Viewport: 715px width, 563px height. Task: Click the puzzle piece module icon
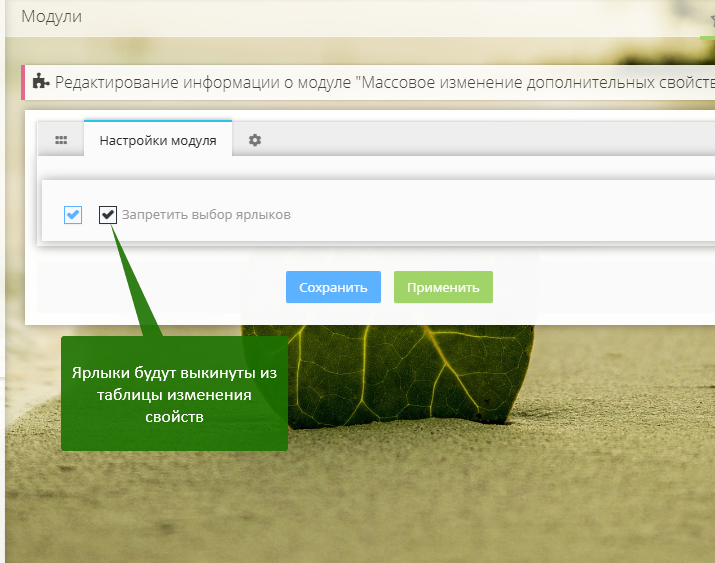coord(41,82)
